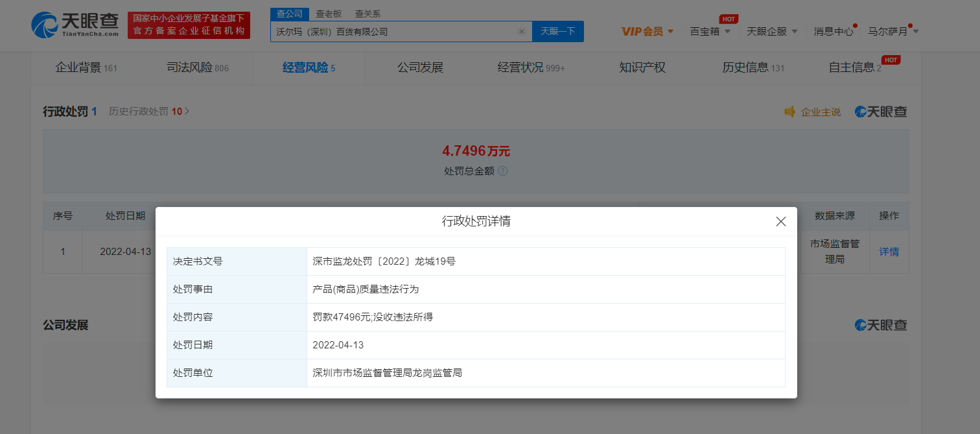Open the 司法风险 tab
This screenshot has height=434, width=980.
pos(197,67)
